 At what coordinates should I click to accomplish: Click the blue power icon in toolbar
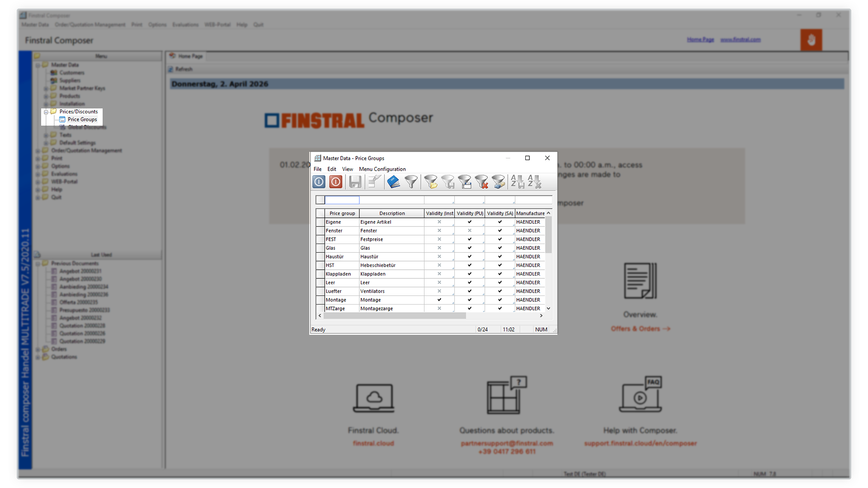click(x=319, y=182)
